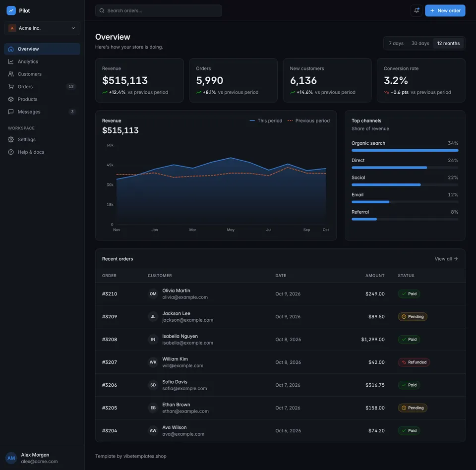This screenshot has width=476, height=470.
Task: Click order number #3210
Action: click(x=110, y=294)
